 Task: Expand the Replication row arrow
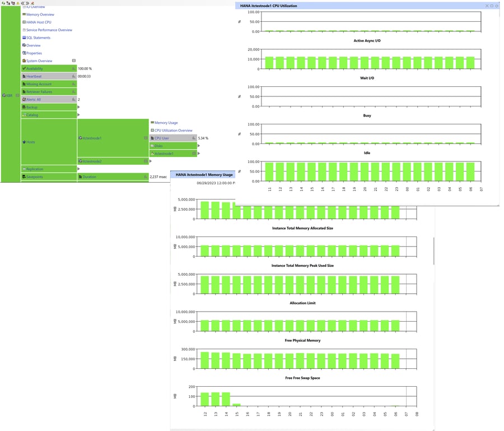(x=78, y=169)
